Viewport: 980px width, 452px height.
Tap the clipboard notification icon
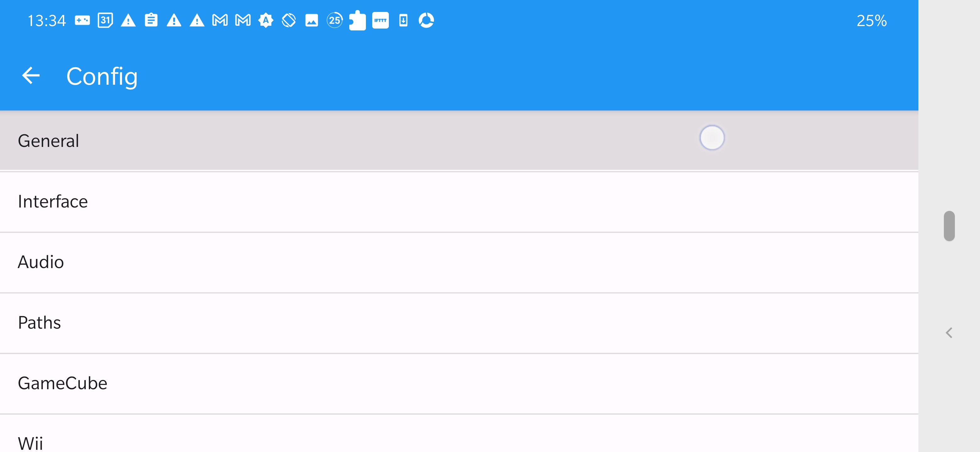[x=151, y=20]
